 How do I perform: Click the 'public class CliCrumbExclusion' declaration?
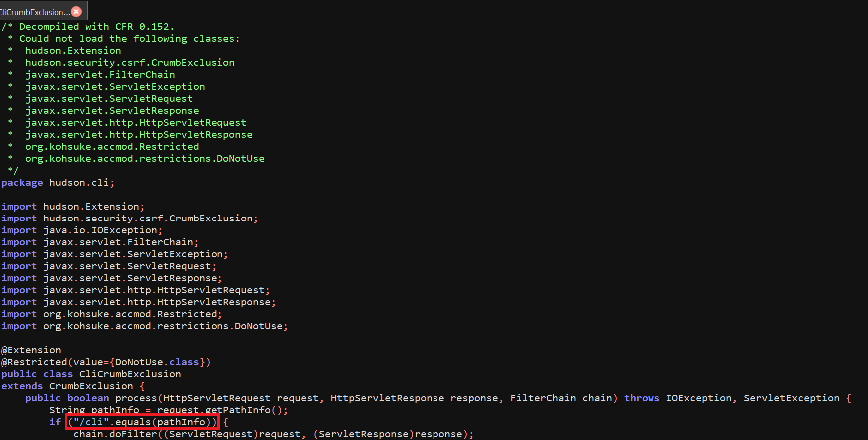click(91, 374)
